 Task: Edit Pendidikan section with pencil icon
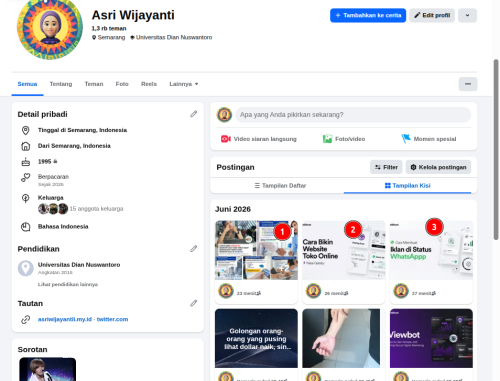point(194,249)
